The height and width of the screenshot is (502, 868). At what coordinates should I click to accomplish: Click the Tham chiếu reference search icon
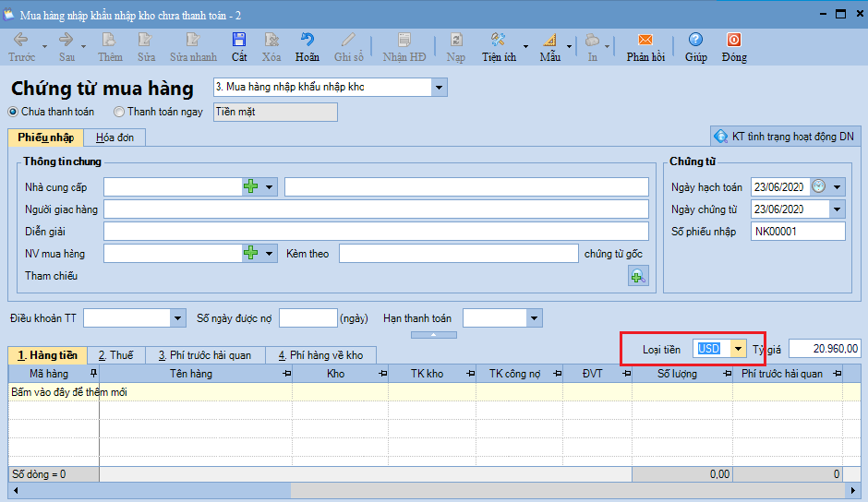638,276
